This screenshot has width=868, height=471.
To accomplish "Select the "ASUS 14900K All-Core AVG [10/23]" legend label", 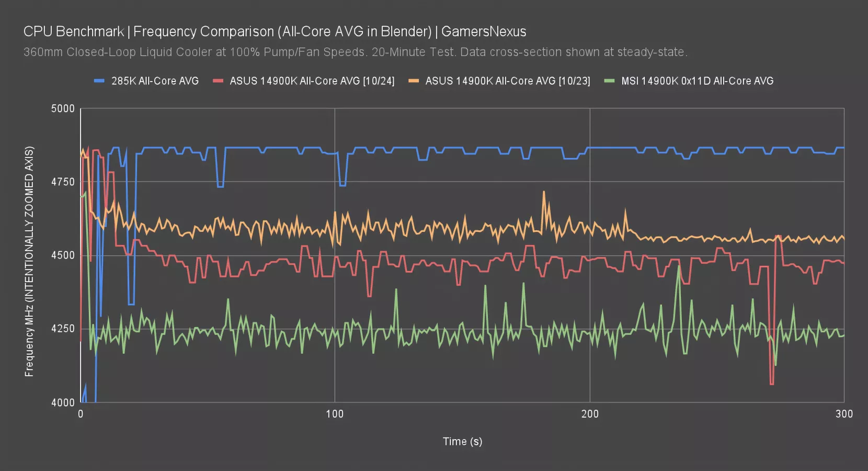I will pyautogui.click(x=508, y=81).
